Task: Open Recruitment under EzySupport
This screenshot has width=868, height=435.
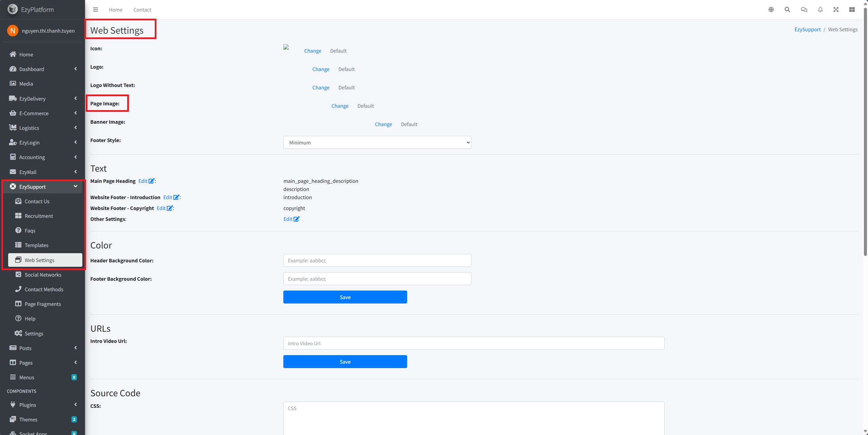Action: tap(45, 216)
